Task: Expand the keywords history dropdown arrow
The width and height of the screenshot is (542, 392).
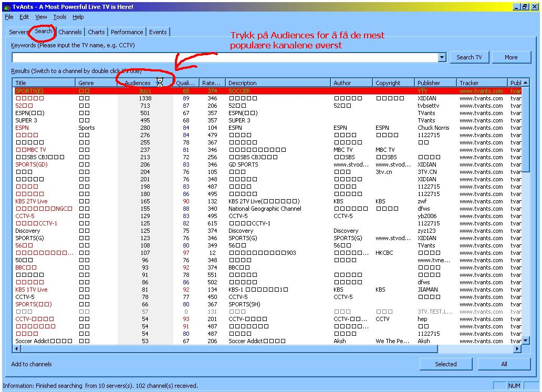Action: pyautogui.click(x=442, y=57)
